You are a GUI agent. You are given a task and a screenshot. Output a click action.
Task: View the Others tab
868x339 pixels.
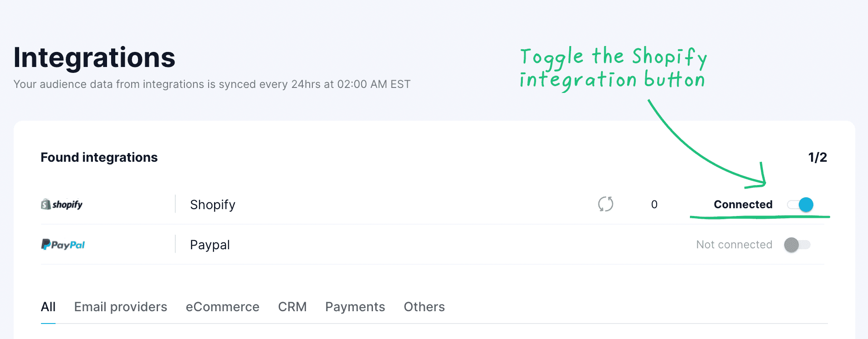point(424,307)
